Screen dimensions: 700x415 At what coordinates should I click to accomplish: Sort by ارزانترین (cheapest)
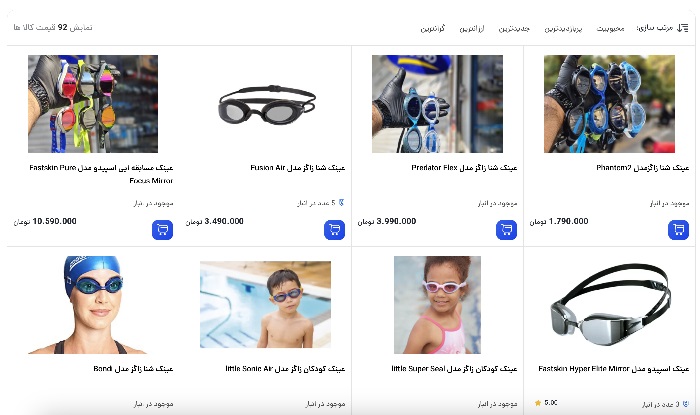tap(472, 29)
